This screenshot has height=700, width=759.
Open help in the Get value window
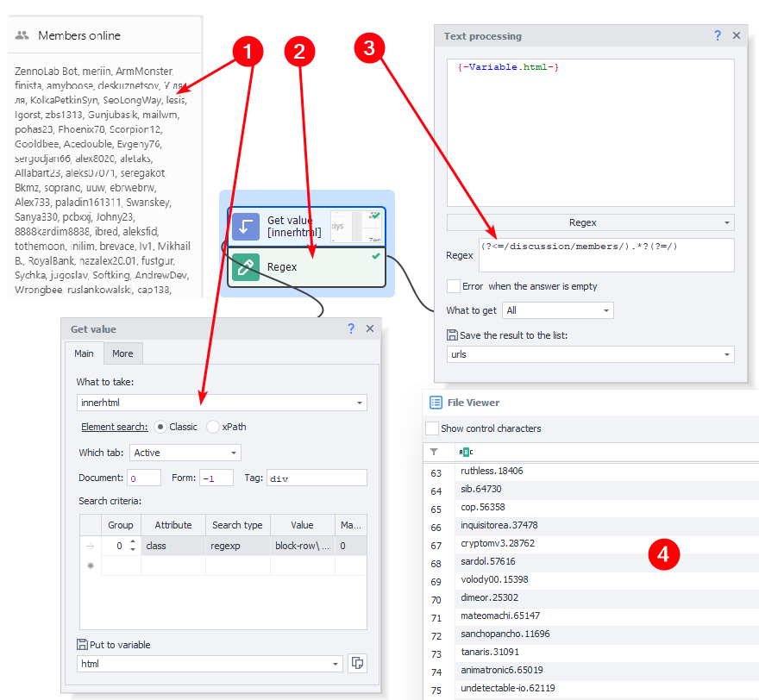(351, 329)
